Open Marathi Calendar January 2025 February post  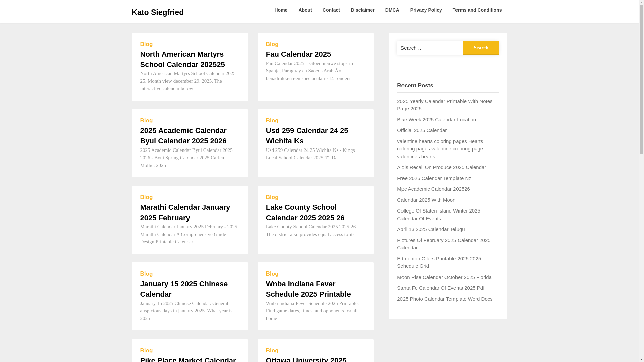point(185,212)
